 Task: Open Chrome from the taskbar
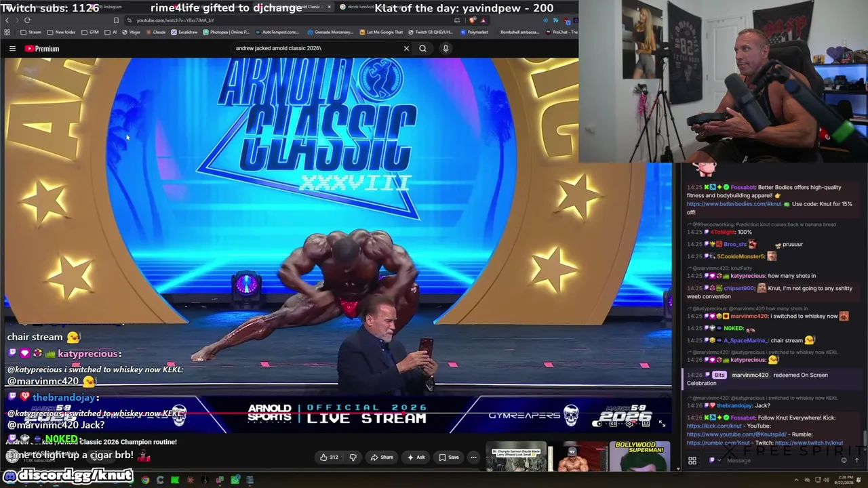[145, 480]
